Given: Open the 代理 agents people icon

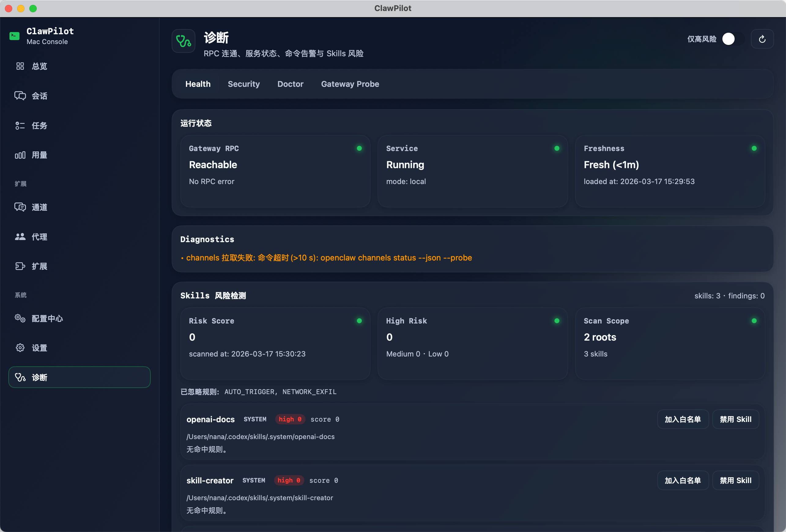Looking at the screenshot, I should point(20,237).
